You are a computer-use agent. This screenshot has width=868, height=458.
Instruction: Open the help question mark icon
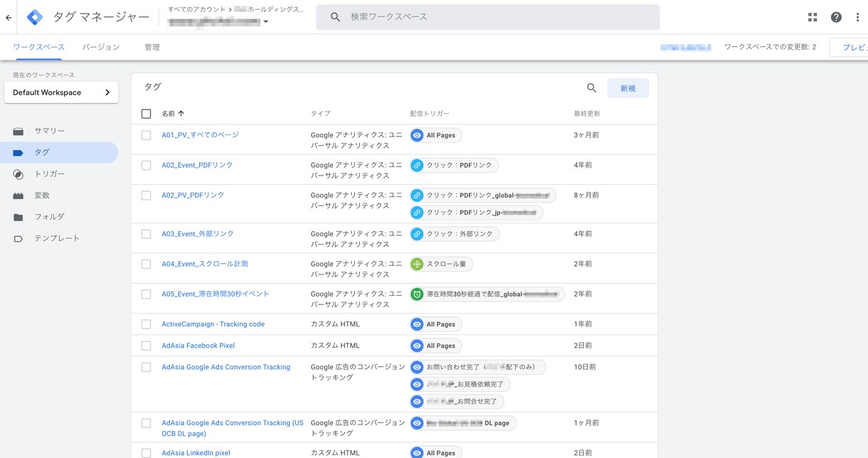[x=836, y=17]
